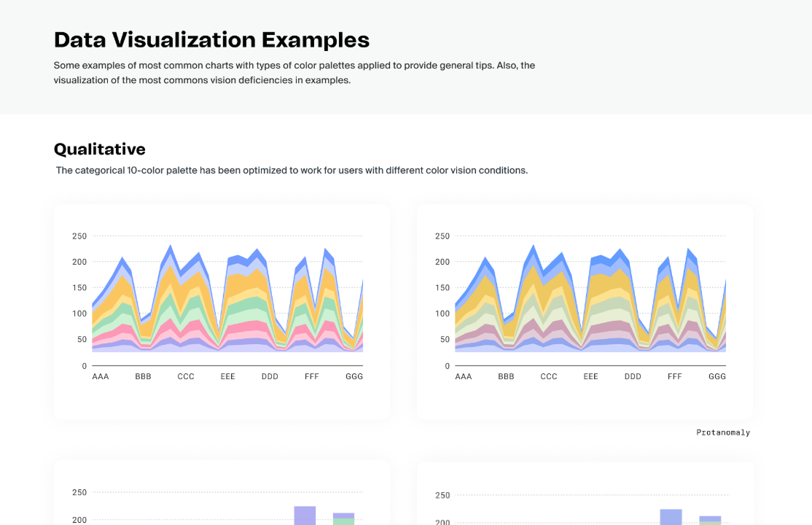Click the description paragraph under the title

coord(294,72)
